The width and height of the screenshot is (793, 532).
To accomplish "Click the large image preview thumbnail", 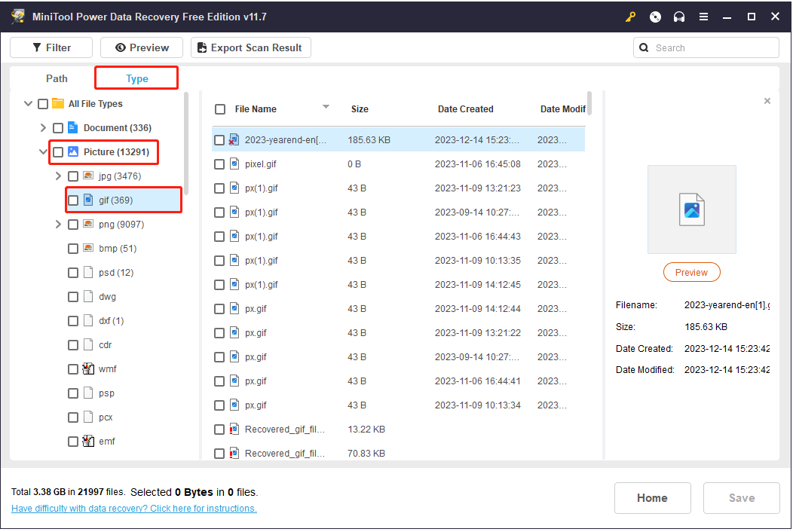I will [x=691, y=209].
